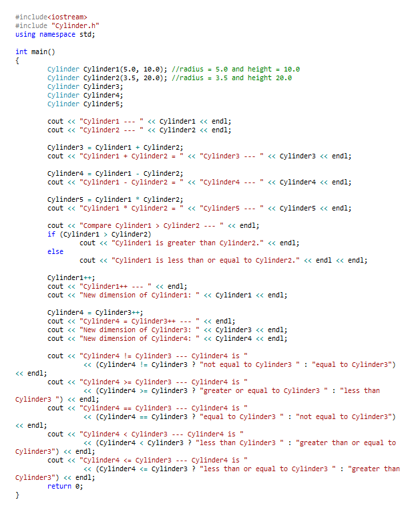Click ternary line '(Cylinder4 == Cylinder3 ?'

pyautogui.click(x=240, y=416)
